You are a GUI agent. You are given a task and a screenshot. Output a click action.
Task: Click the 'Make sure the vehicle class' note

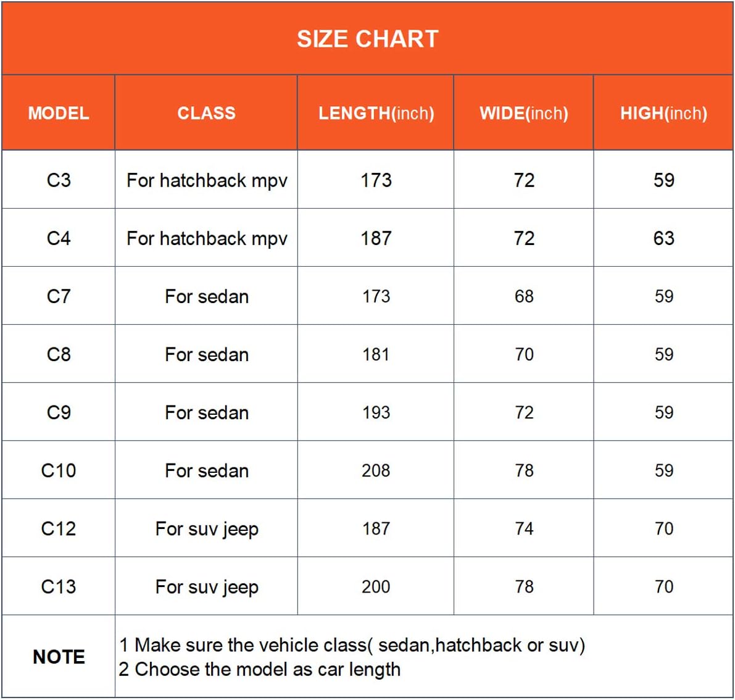[352, 645]
